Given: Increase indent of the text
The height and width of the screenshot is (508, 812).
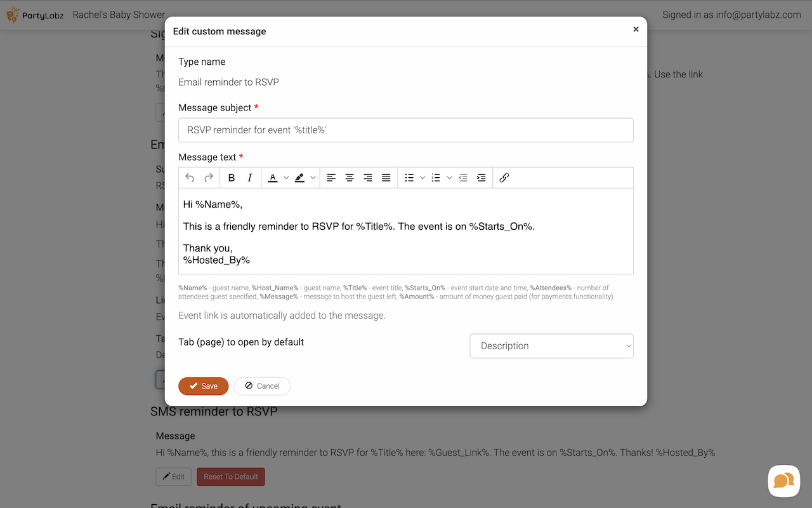Looking at the screenshot, I should (481, 178).
